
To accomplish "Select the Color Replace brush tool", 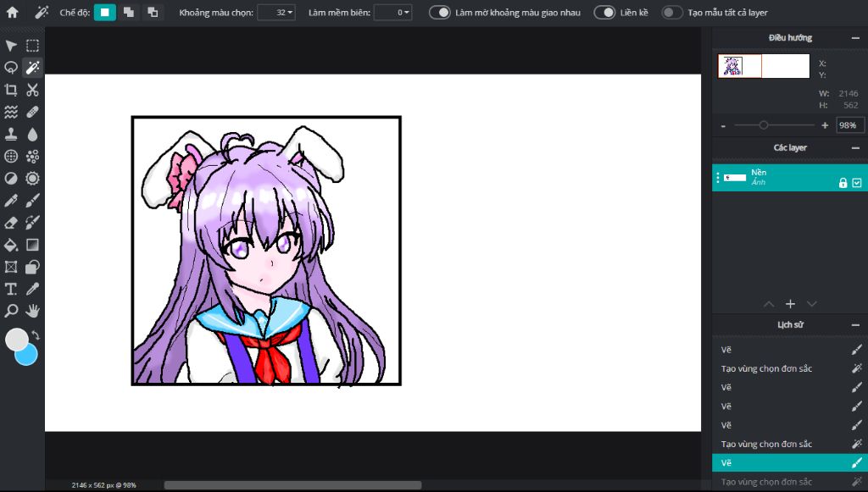I will (33, 222).
